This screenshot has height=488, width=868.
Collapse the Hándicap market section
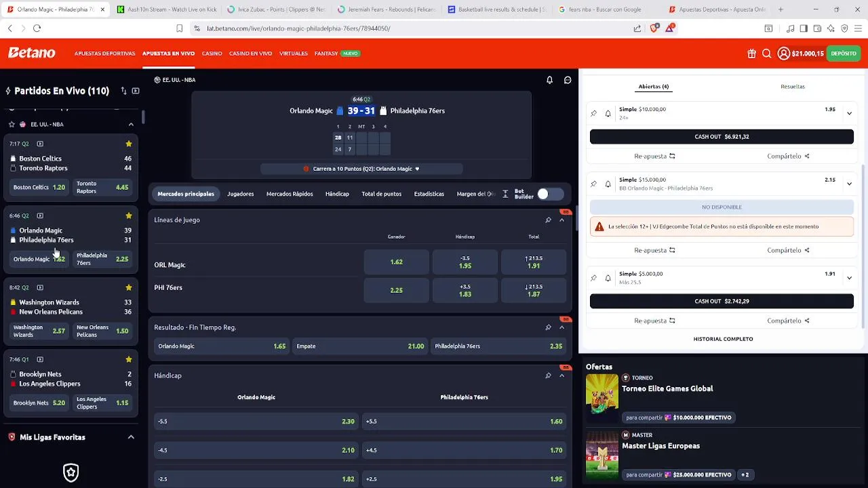[561, 375]
